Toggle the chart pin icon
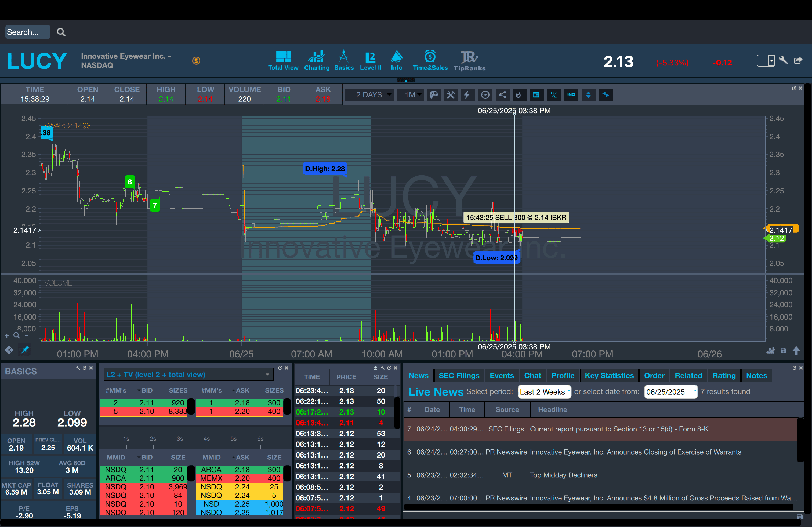Screen dimensions: 812x527 click(x=25, y=350)
